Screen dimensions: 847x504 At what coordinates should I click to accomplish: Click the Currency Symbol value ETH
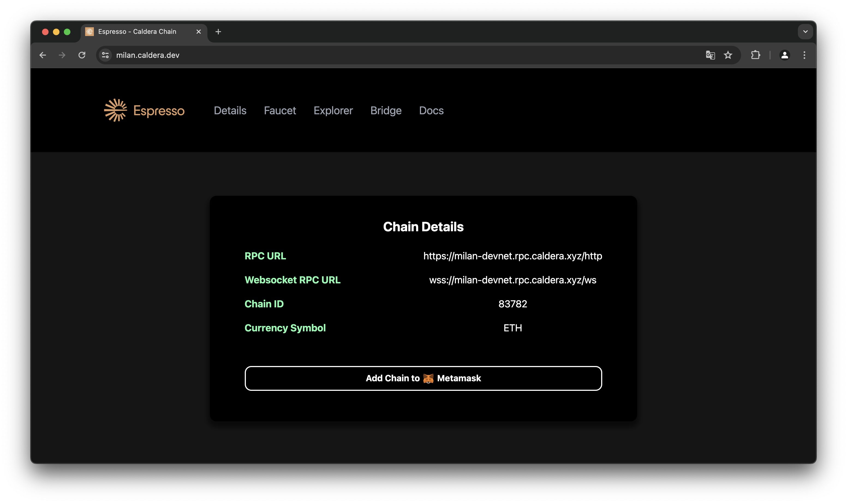tap(513, 328)
